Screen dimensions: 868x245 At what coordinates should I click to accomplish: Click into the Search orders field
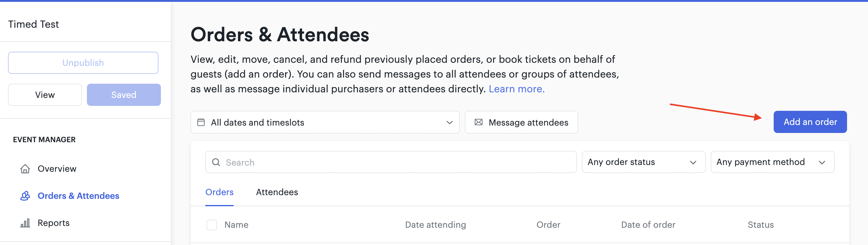tap(391, 162)
